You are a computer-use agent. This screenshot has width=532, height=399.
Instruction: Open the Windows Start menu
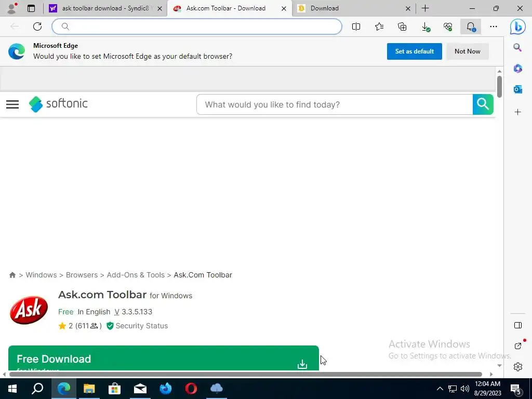click(x=12, y=389)
